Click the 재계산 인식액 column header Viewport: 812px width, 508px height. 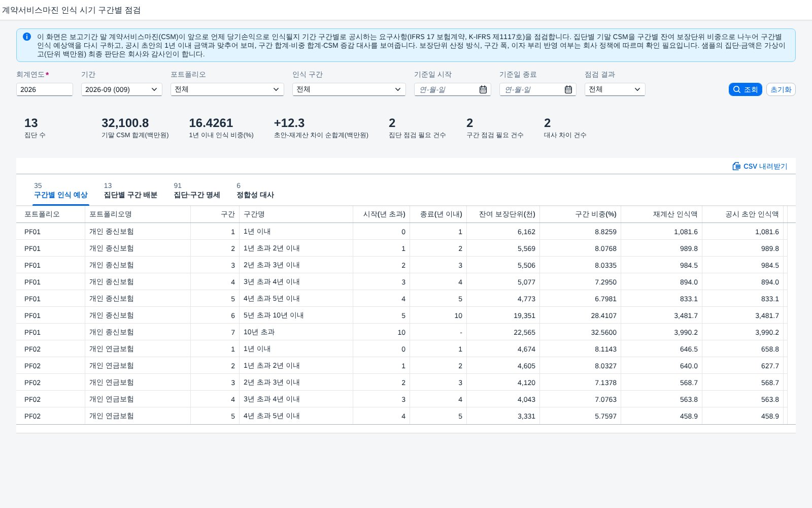click(662, 214)
